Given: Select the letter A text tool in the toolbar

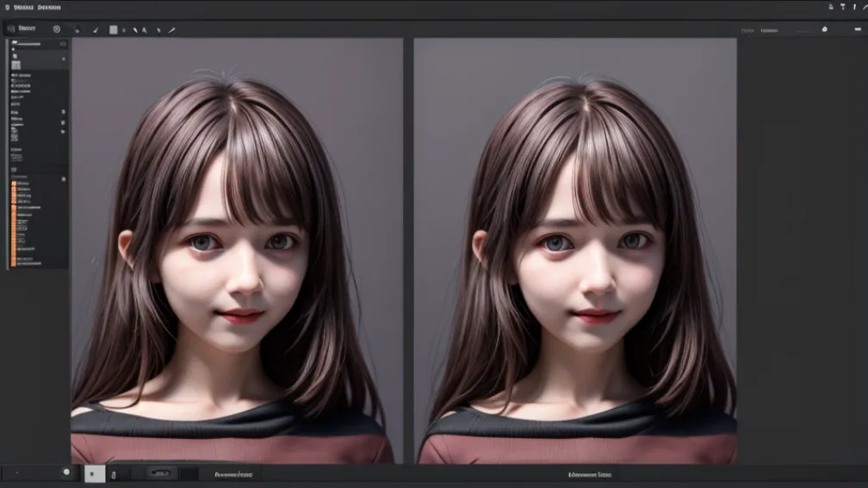Looking at the screenshot, I should tap(145, 30).
